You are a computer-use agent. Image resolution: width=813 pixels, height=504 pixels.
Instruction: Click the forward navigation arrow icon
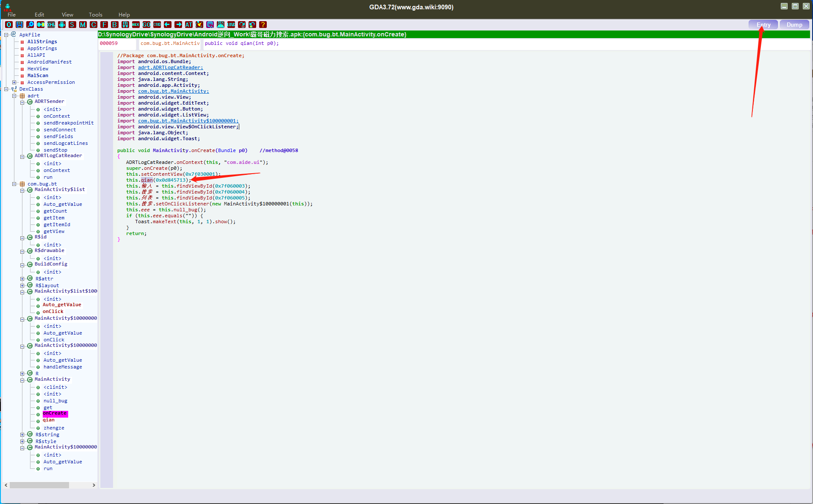pos(178,25)
